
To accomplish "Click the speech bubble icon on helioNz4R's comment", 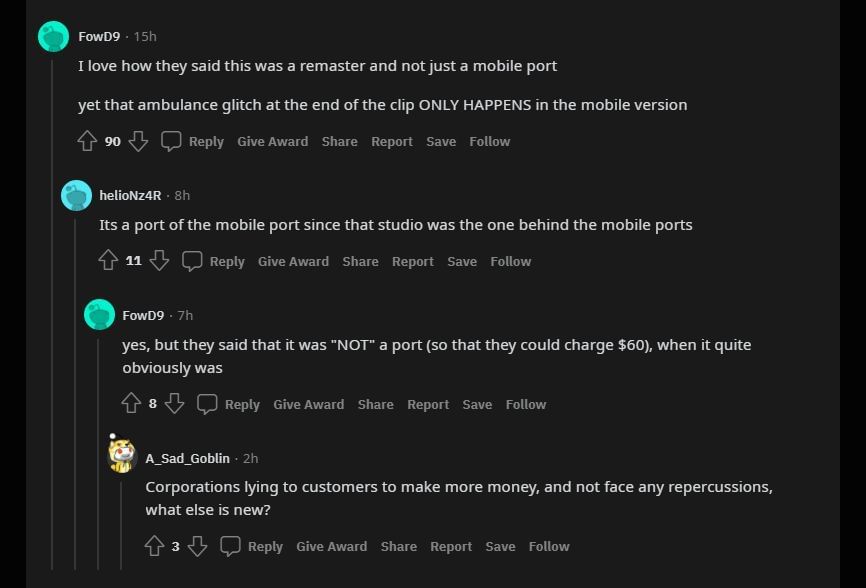I will 192,262.
